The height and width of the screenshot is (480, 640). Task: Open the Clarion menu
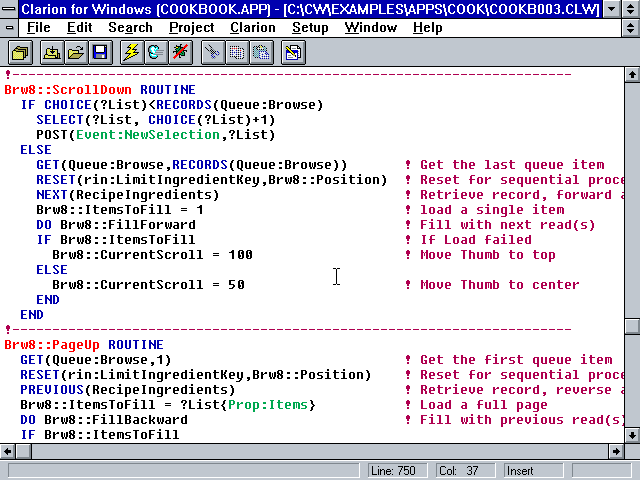253,27
